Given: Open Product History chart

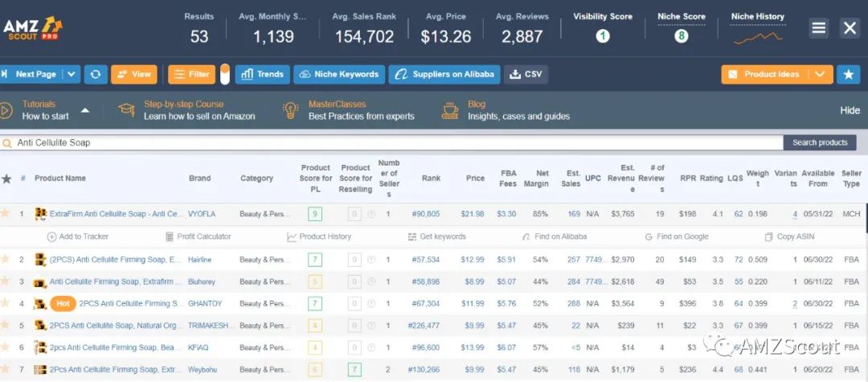Looking at the screenshot, I should pyautogui.click(x=319, y=236).
